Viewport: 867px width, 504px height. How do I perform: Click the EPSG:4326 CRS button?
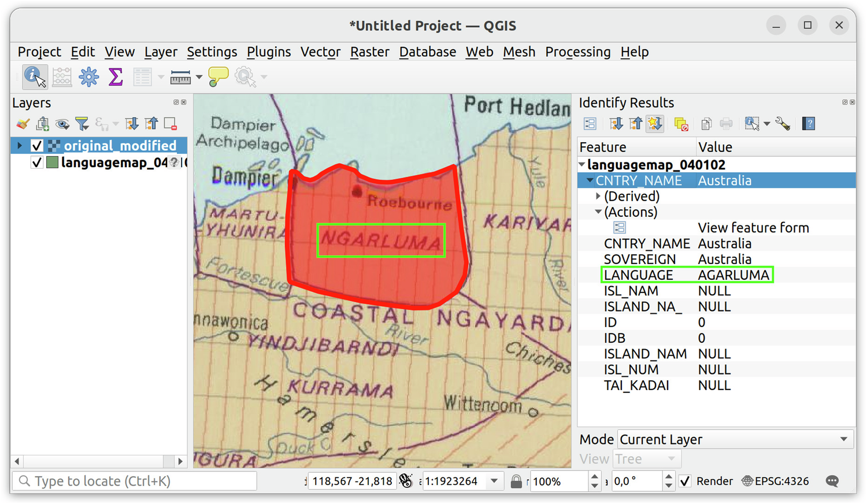click(x=775, y=481)
